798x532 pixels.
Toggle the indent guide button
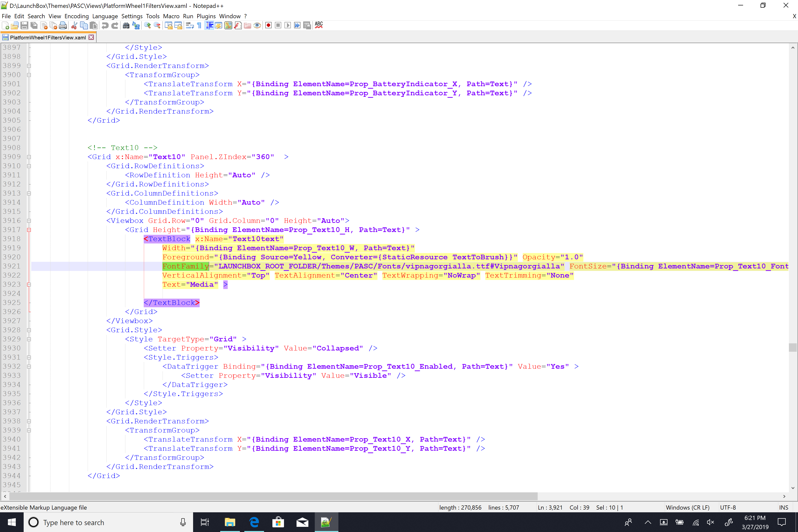tap(209, 25)
